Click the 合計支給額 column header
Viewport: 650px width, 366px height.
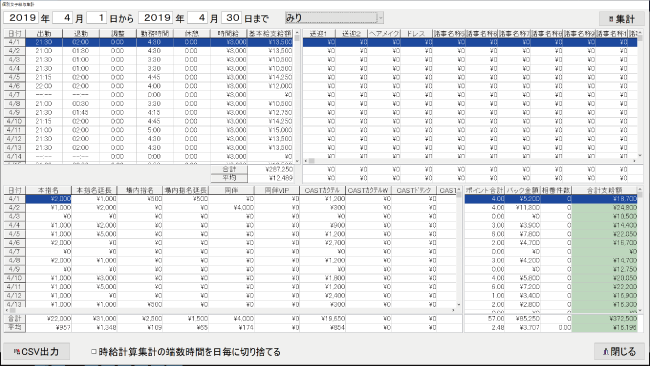pos(605,190)
